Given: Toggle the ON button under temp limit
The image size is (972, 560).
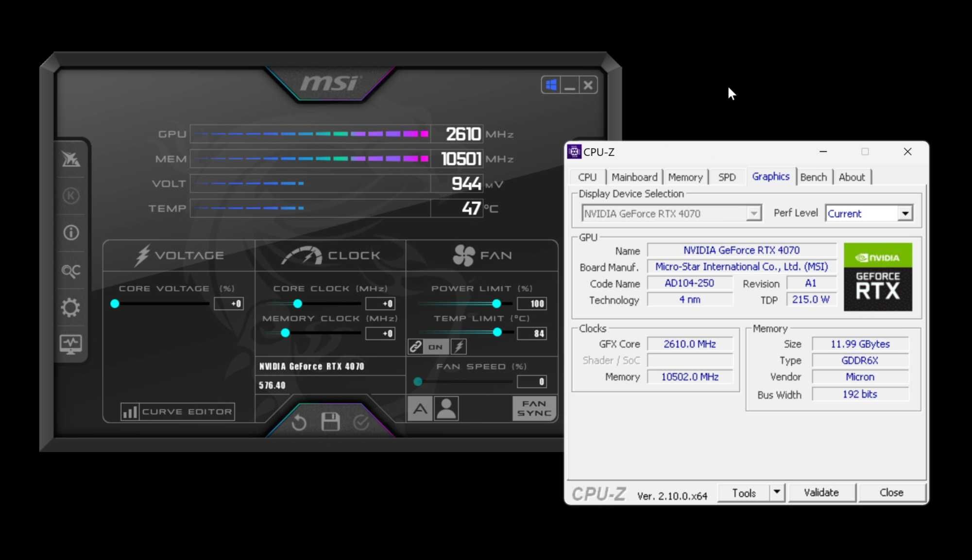Looking at the screenshot, I should pos(436,347).
